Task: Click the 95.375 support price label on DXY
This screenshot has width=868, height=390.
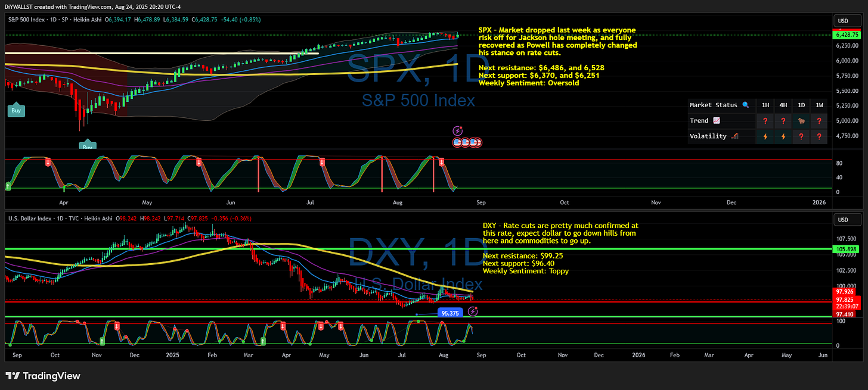Action: (450, 312)
